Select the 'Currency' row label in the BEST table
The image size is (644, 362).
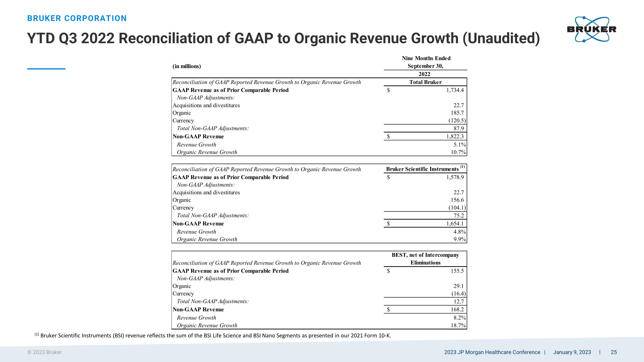point(183,294)
